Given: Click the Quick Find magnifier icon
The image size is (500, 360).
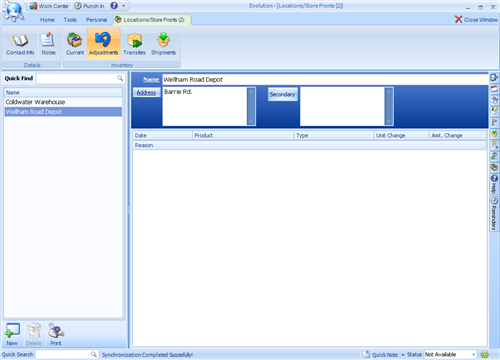Looking at the screenshot, I should [120, 78].
